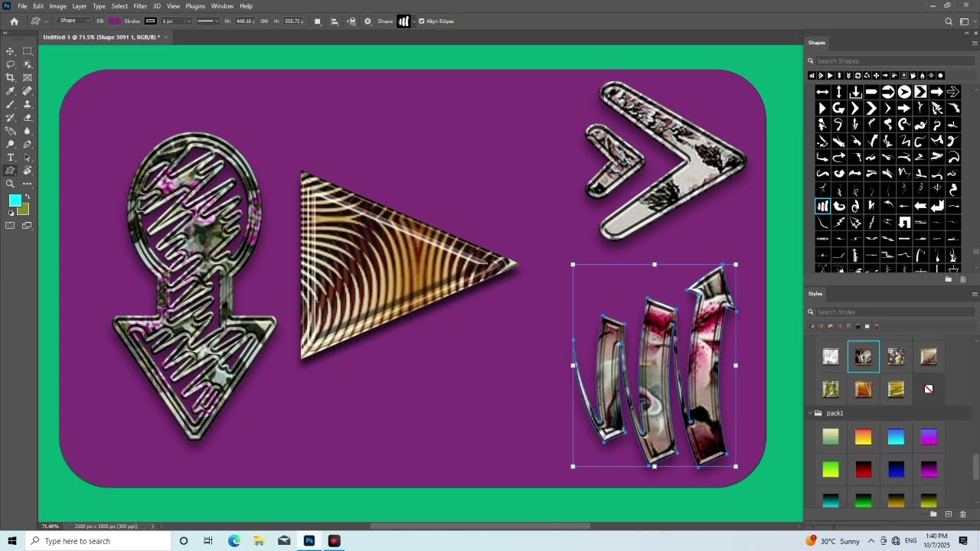Open the Layer menu
This screenshot has width=980, height=551.
pyautogui.click(x=80, y=6)
